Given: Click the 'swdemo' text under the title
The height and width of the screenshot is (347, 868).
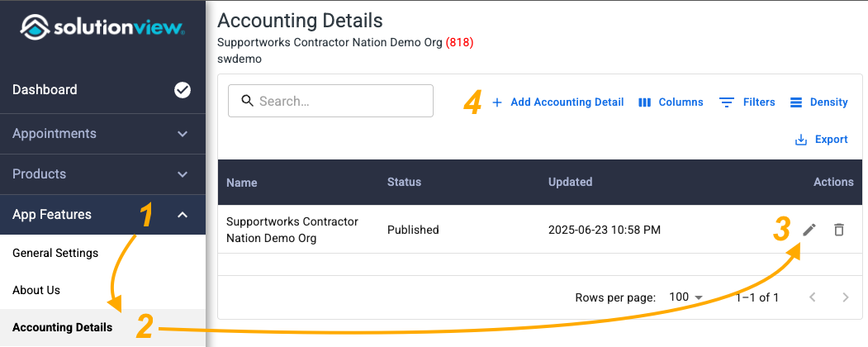Looking at the screenshot, I should pyautogui.click(x=240, y=59).
